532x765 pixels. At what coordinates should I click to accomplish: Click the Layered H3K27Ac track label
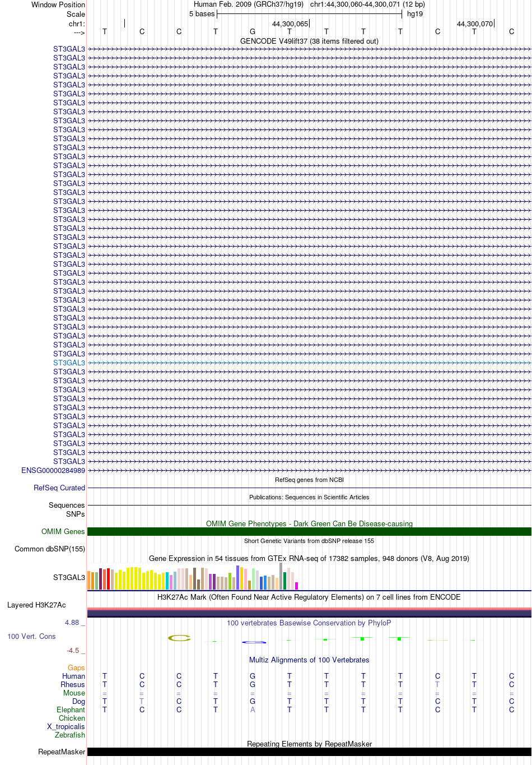click(x=36, y=605)
